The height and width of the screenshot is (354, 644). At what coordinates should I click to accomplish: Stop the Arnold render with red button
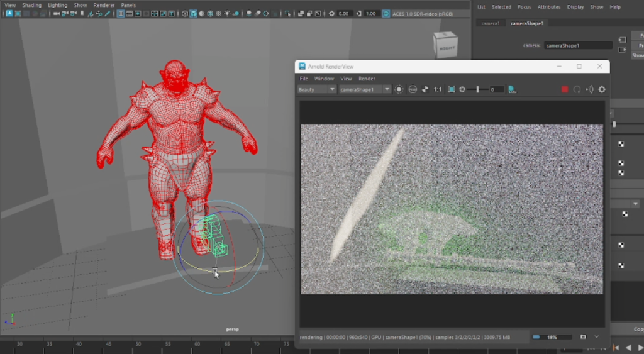(565, 89)
